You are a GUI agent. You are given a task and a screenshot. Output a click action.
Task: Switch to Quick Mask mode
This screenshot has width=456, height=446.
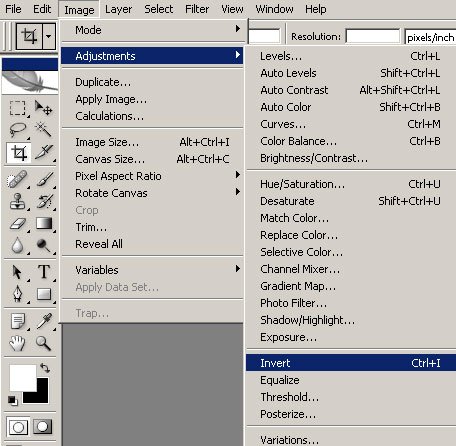point(43,426)
